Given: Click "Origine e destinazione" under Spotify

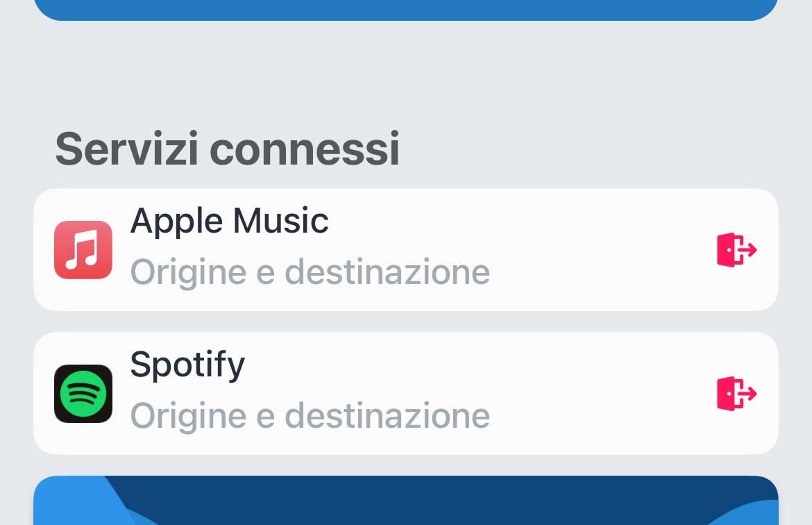Looking at the screenshot, I should 310,415.
